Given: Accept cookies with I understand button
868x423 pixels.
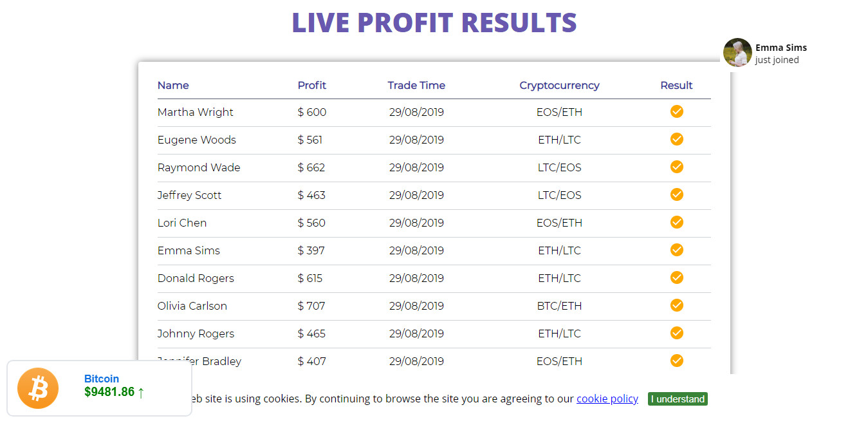Looking at the screenshot, I should point(678,399).
